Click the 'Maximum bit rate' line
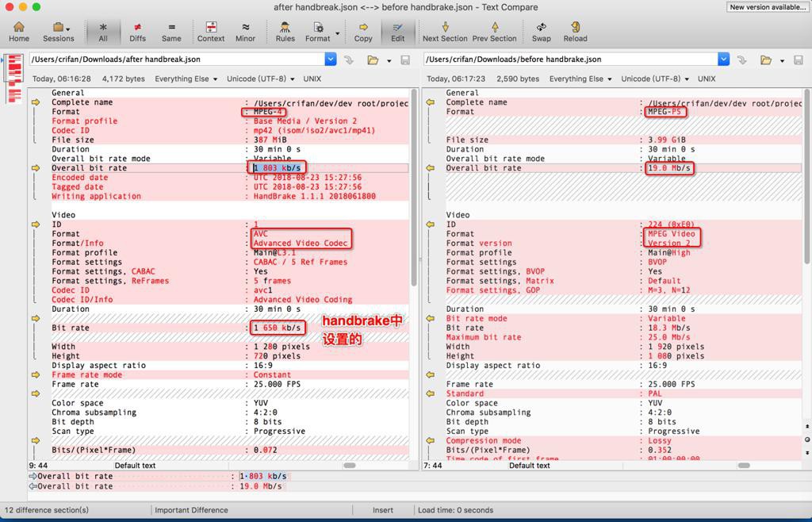The width and height of the screenshot is (812, 522). click(x=624, y=337)
